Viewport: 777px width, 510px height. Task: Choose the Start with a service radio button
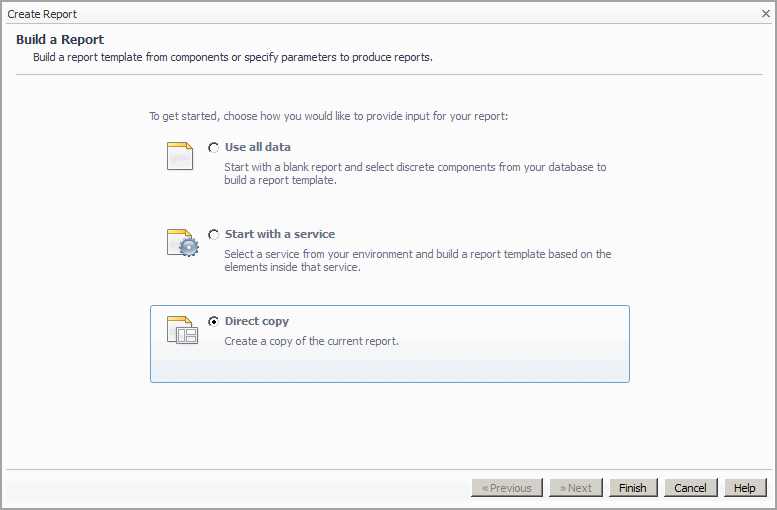[x=214, y=235]
